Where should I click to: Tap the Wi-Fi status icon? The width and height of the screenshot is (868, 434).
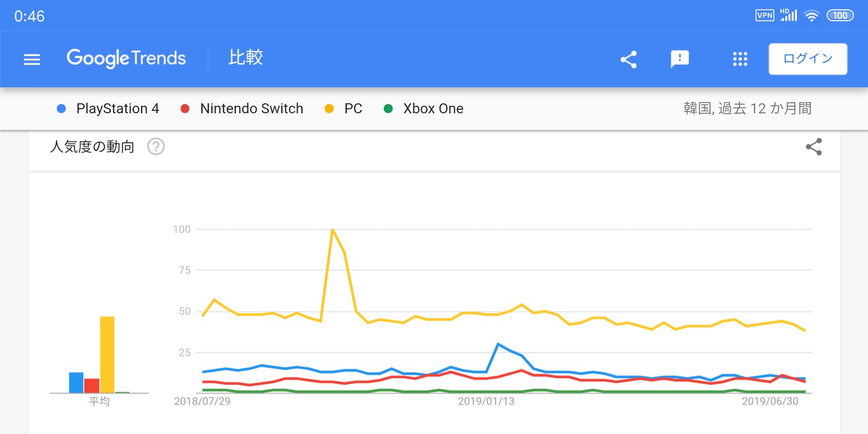pos(811,16)
